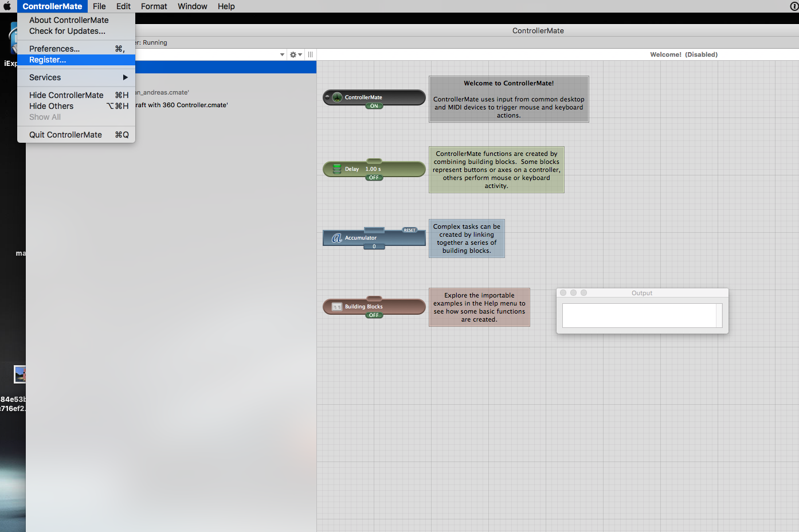The height and width of the screenshot is (532, 799).
Task: Click the Accumulator block's script 'a' icon
Action: pyautogui.click(x=337, y=237)
